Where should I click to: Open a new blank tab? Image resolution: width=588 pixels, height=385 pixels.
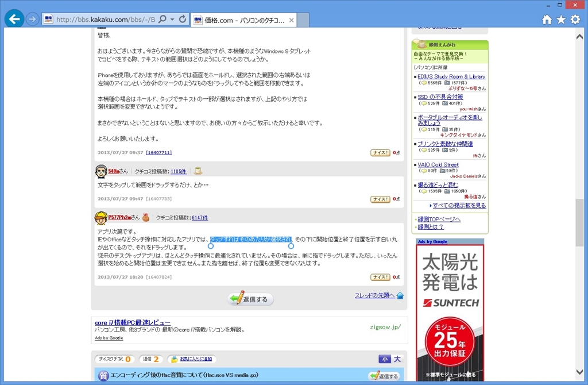pyautogui.click(x=303, y=20)
